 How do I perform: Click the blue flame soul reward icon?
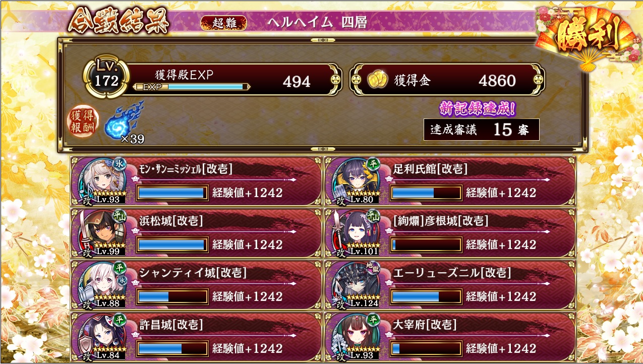[x=124, y=119]
